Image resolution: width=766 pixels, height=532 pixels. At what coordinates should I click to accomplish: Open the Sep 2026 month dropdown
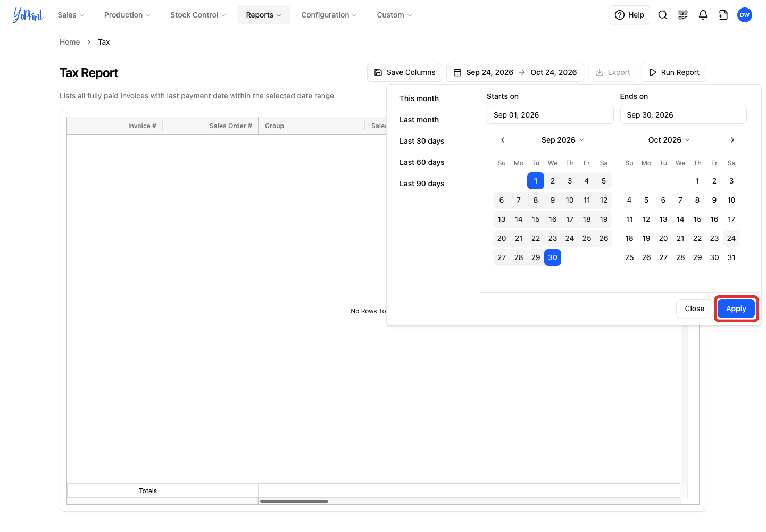563,140
